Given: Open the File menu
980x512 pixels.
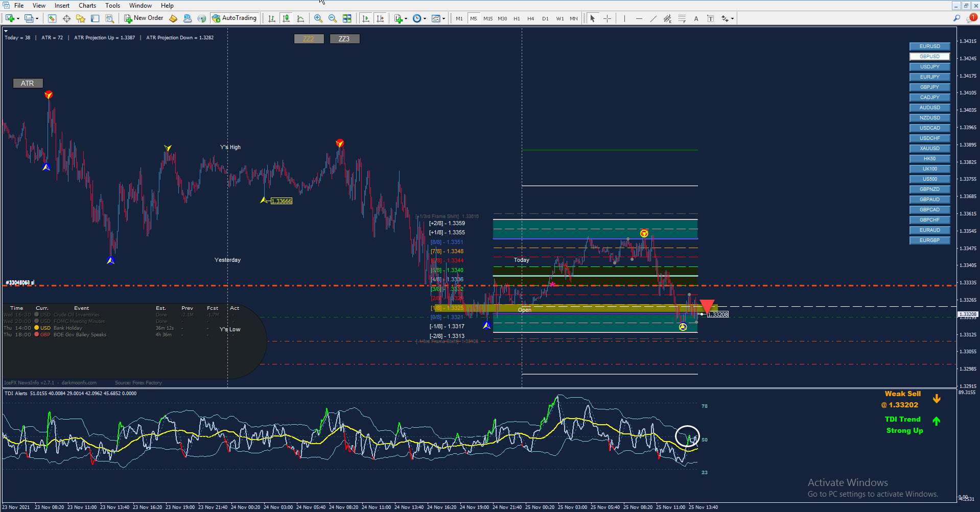Looking at the screenshot, I should (x=19, y=6).
